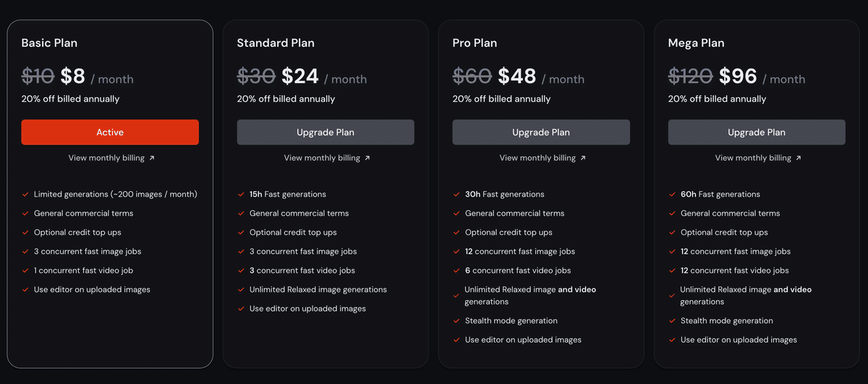868x384 pixels.
Task: Click the Active button on Basic Plan
Action: coord(110,132)
